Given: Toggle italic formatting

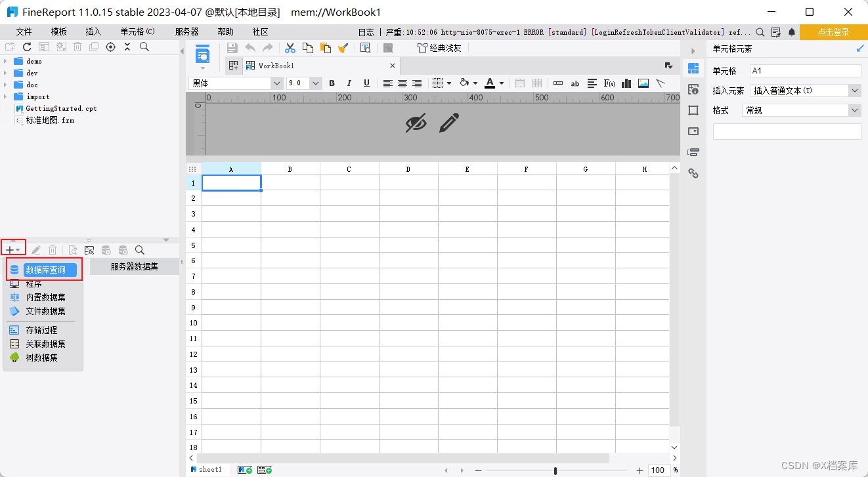Looking at the screenshot, I should coord(349,83).
